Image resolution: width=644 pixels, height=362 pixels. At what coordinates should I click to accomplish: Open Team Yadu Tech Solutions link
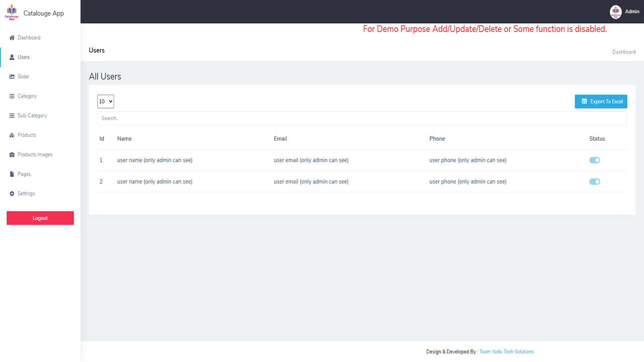(x=507, y=352)
